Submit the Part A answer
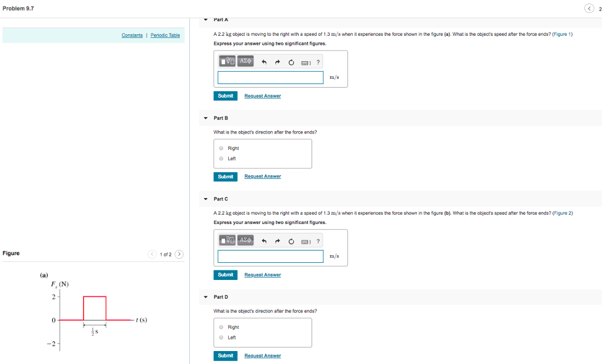 pos(225,95)
